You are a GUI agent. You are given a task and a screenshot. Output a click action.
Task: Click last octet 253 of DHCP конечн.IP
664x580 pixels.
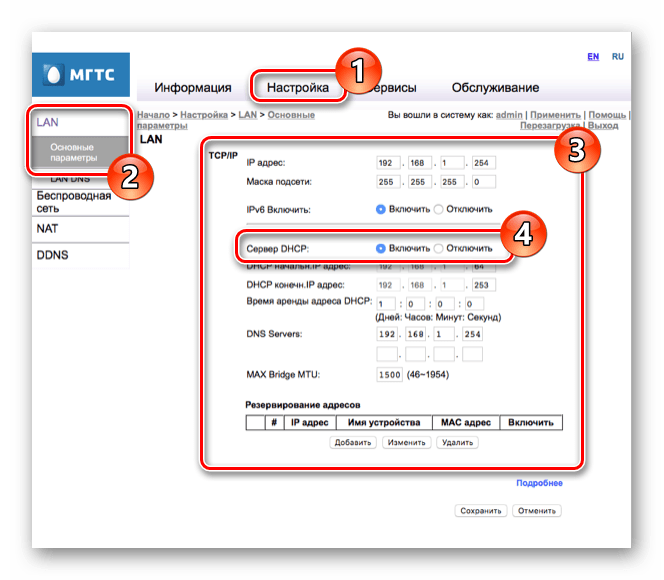[x=484, y=285]
